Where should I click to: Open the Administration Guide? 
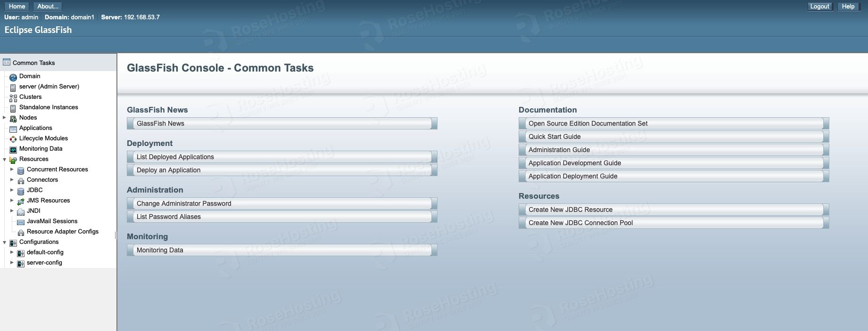pos(674,150)
